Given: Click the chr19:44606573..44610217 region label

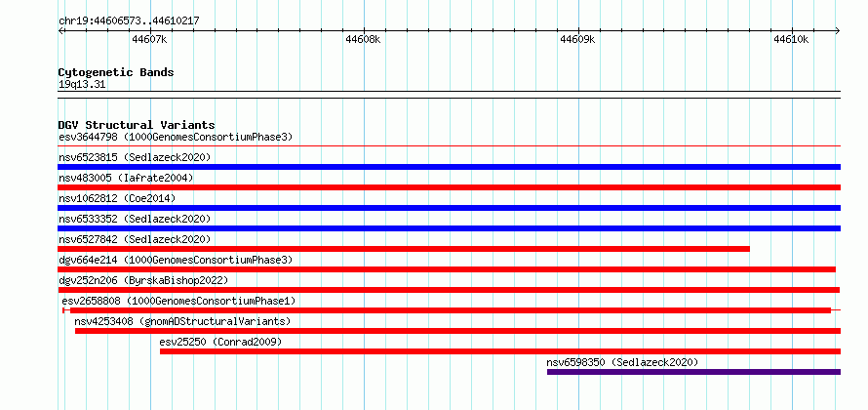Looking at the screenshot, I should [x=129, y=20].
